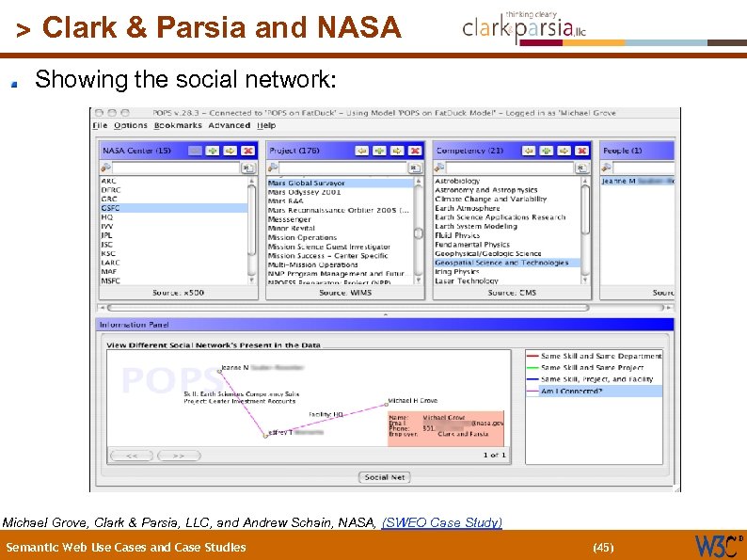
Task: Close the NASA Center panel with red X
Action: [x=247, y=151]
